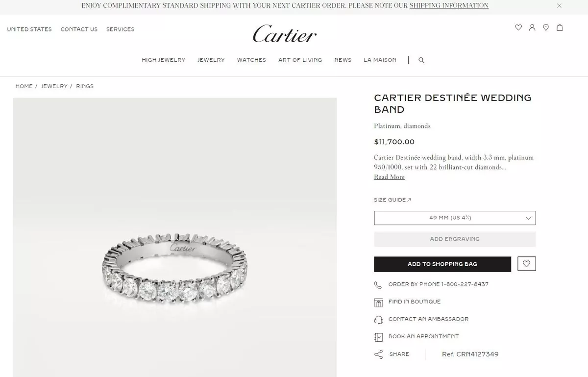Expand description with Read More
This screenshot has height=377, width=588.
[390, 177]
